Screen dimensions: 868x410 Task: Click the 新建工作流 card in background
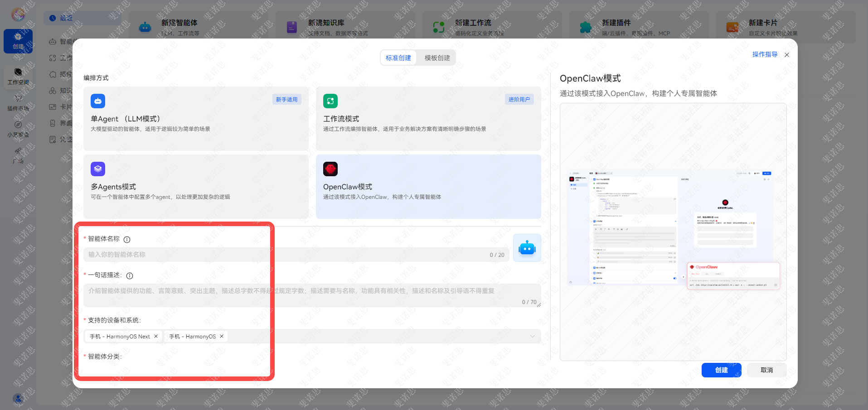coord(492,27)
